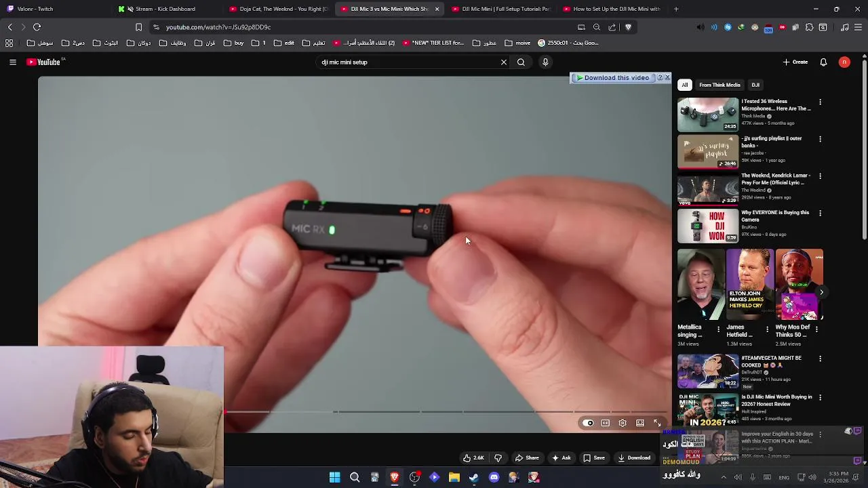Dislike the video
This screenshot has height=488, width=868.
point(498,458)
